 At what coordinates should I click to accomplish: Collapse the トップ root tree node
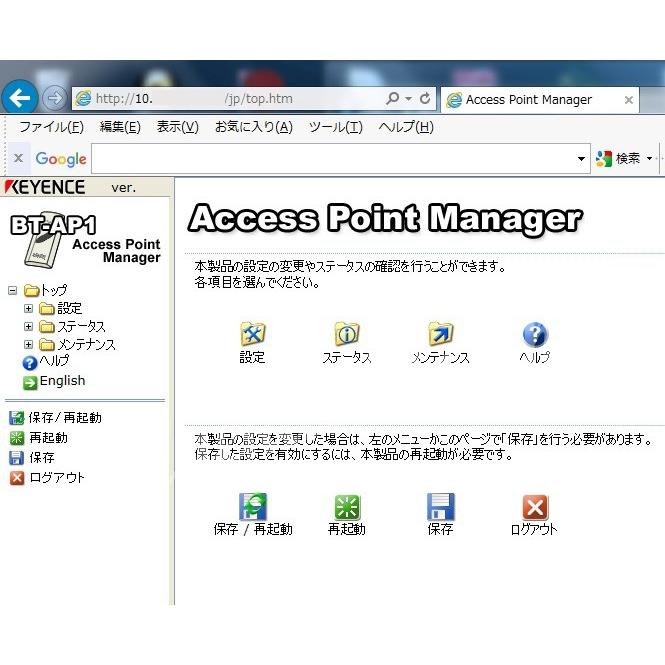(x=12, y=290)
